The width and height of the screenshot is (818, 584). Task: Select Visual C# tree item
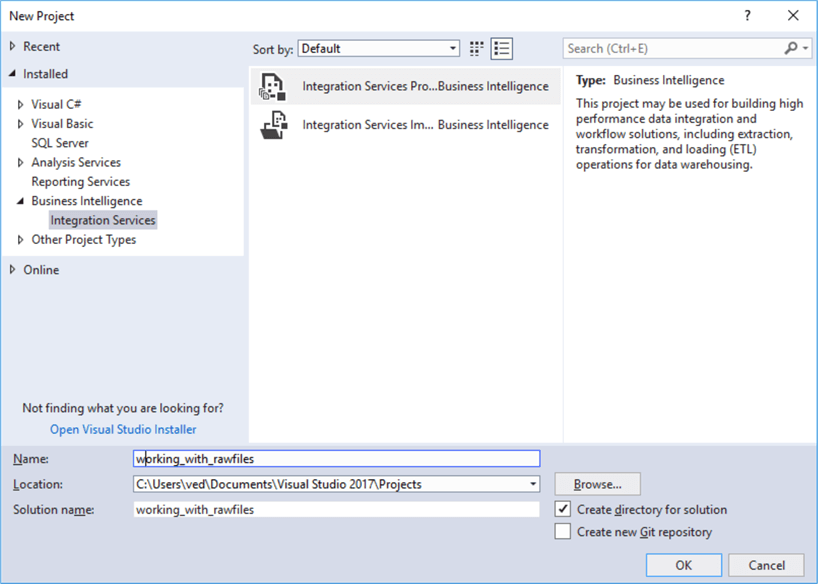[56, 104]
